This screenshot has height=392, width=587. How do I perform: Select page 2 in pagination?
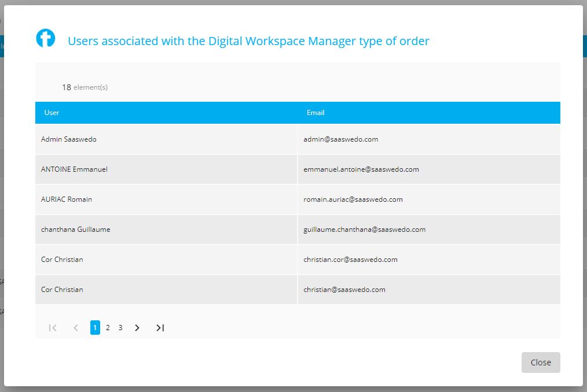[x=108, y=328]
